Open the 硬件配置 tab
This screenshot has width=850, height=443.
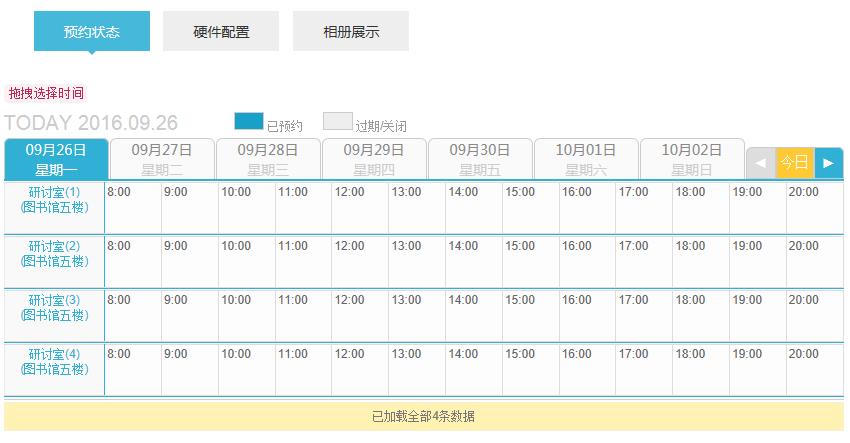[x=221, y=31]
